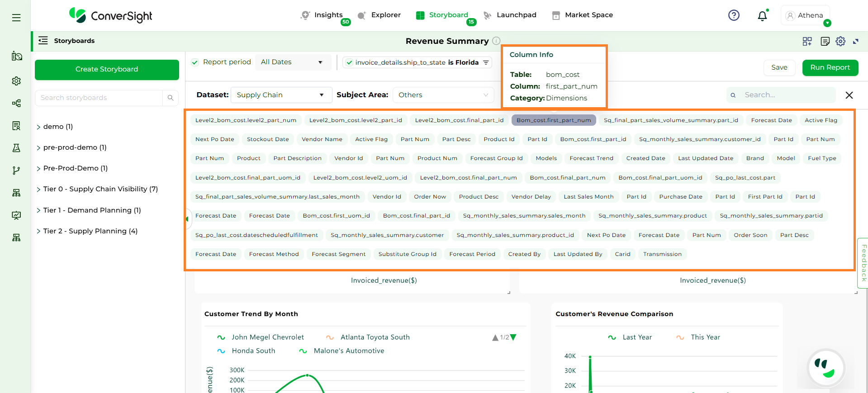Open the notifications bell icon
This screenshot has width=868, height=393.
pyautogui.click(x=762, y=16)
